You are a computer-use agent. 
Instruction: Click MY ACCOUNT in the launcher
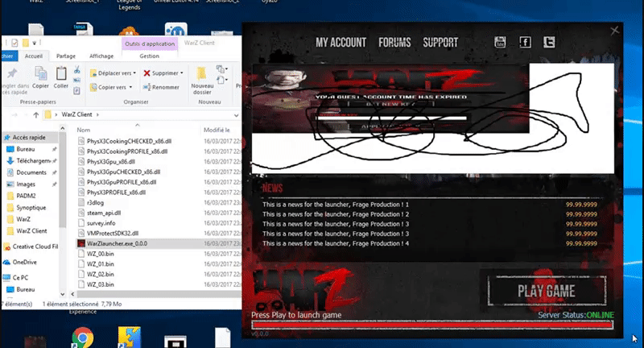pyautogui.click(x=341, y=43)
